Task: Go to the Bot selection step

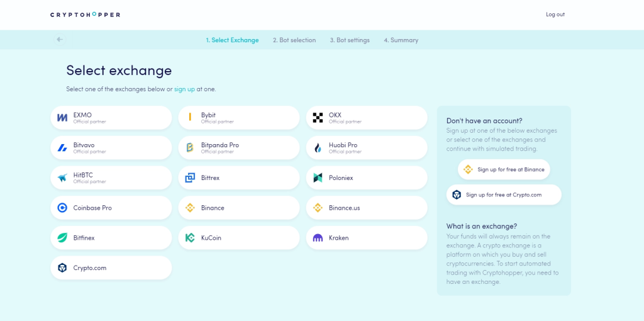Action: click(294, 40)
